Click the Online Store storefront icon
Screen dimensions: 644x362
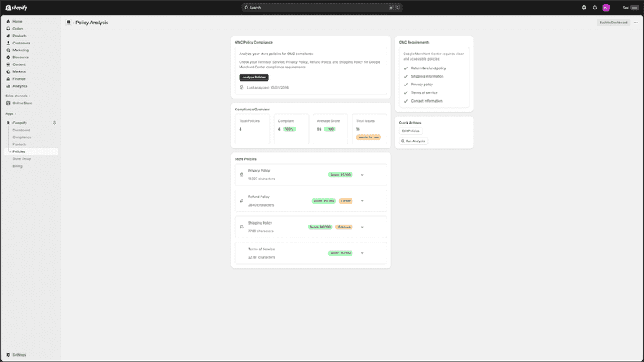tap(9, 103)
